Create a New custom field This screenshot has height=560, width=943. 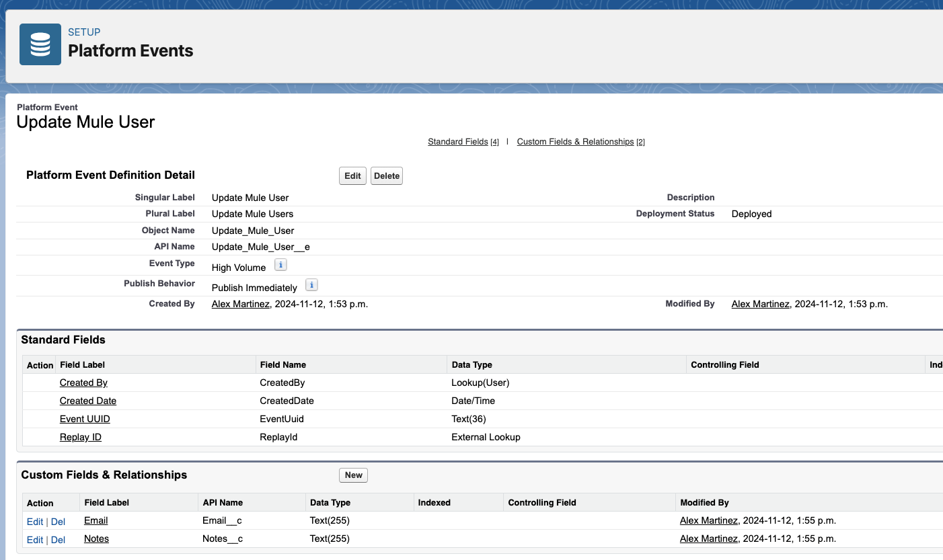coord(353,475)
